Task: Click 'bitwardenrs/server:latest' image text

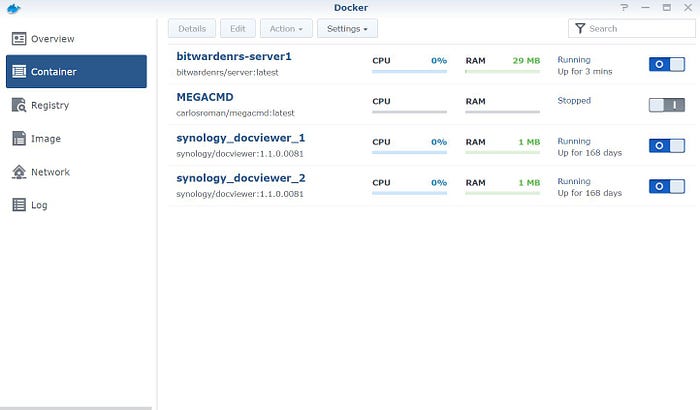Action: [x=227, y=72]
